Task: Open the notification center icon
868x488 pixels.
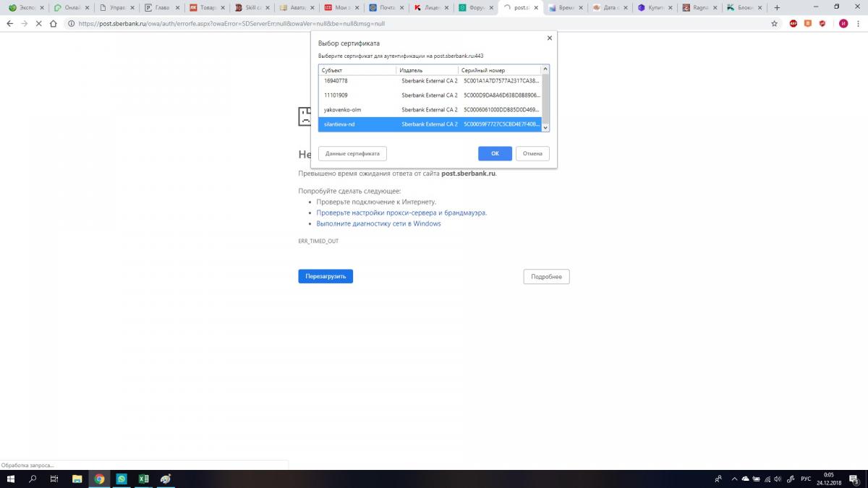Action: point(856,479)
